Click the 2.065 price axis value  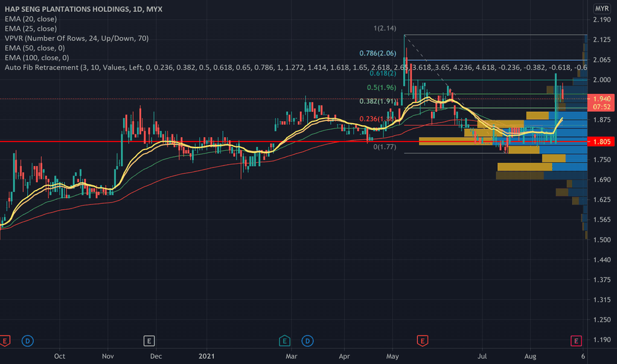pos(602,60)
